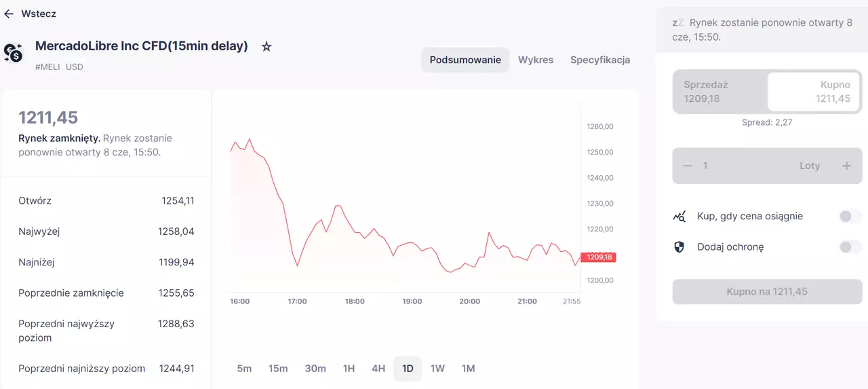Select the 30m chart interval

(x=315, y=369)
